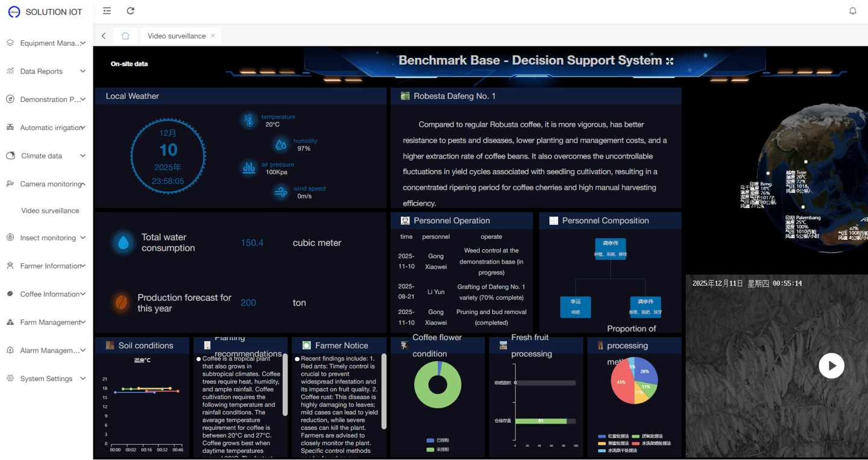Click the green 85 bar in Fresh fruit processing
This screenshot has width=868, height=460.
coord(541,421)
